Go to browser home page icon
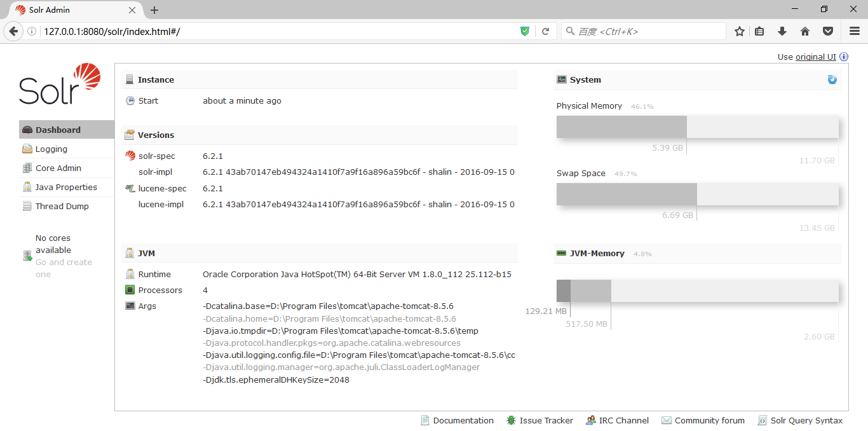The width and height of the screenshot is (868, 431). [804, 31]
